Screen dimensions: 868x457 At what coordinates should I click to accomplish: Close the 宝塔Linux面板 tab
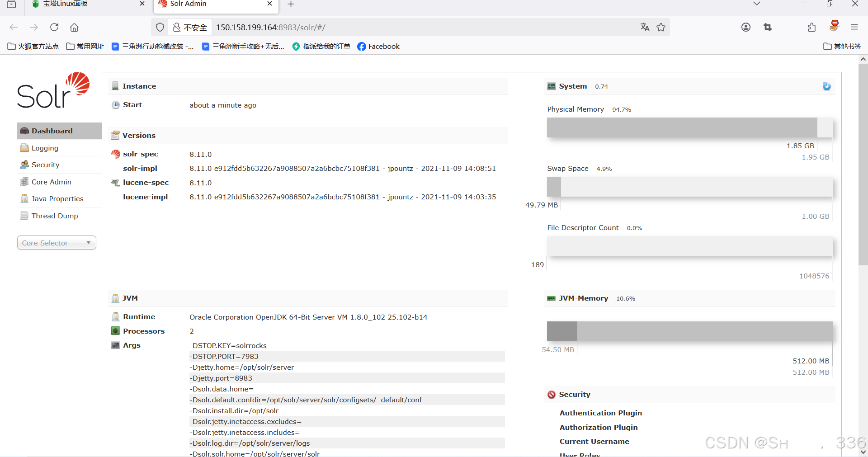(x=142, y=4)
